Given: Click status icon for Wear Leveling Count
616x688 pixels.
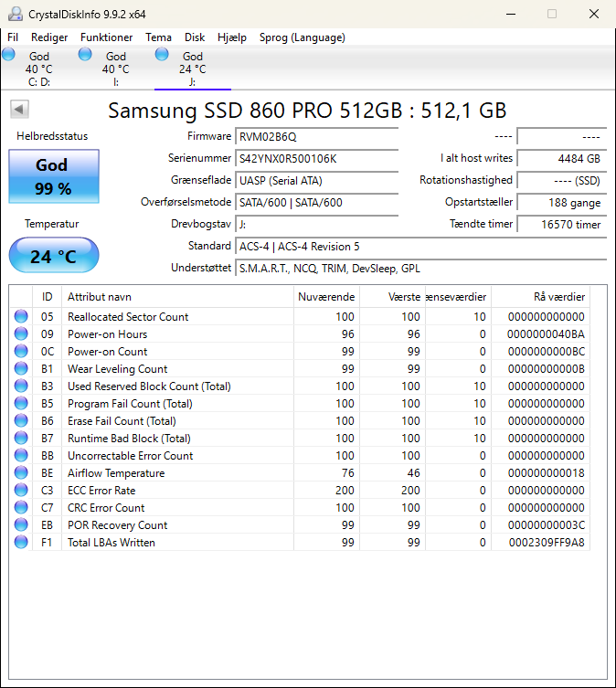Looking at the screenshot, I should pos(21,368).
